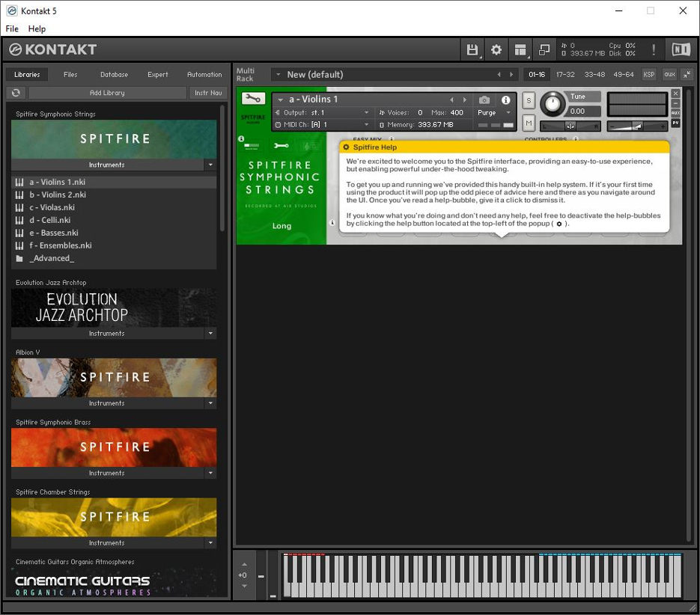Viewport: 700px width, 615px height.
Task: Click info icon next to Long articulation
Action: coord(332,222)
